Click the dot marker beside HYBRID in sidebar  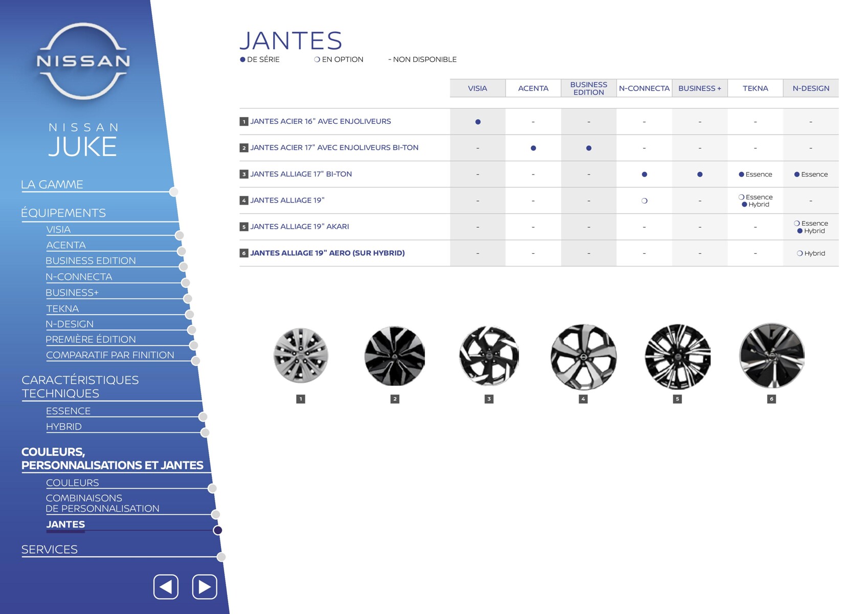coord(205,433)
